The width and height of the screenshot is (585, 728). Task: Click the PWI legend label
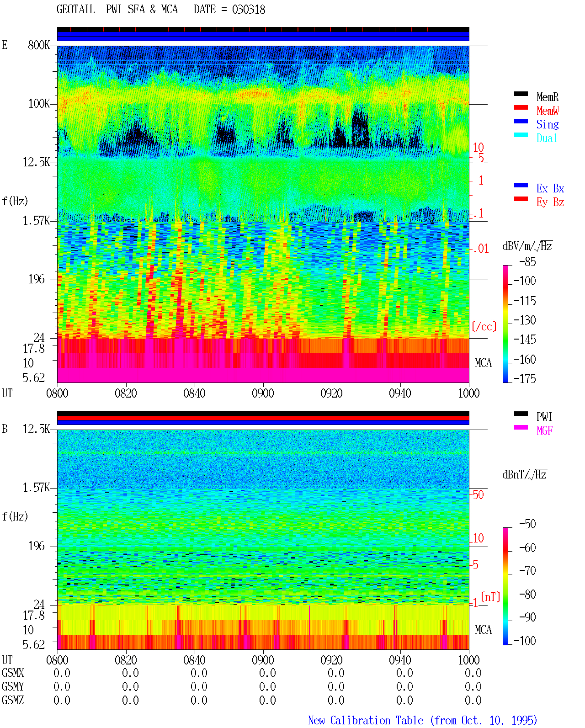(x=544, y=417)
